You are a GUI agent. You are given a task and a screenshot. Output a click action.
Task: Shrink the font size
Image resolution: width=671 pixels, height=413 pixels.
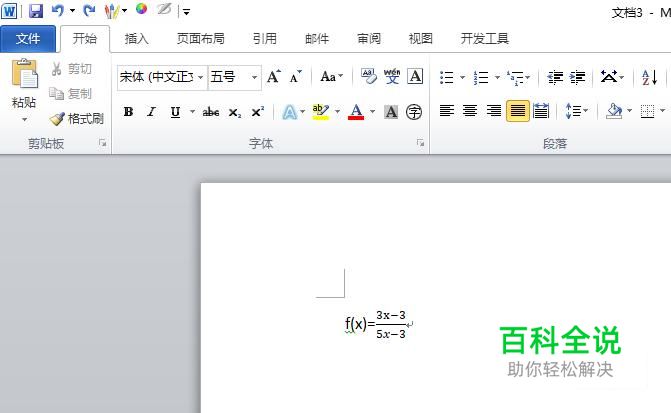pyautogui.click(x=296, y=77)
